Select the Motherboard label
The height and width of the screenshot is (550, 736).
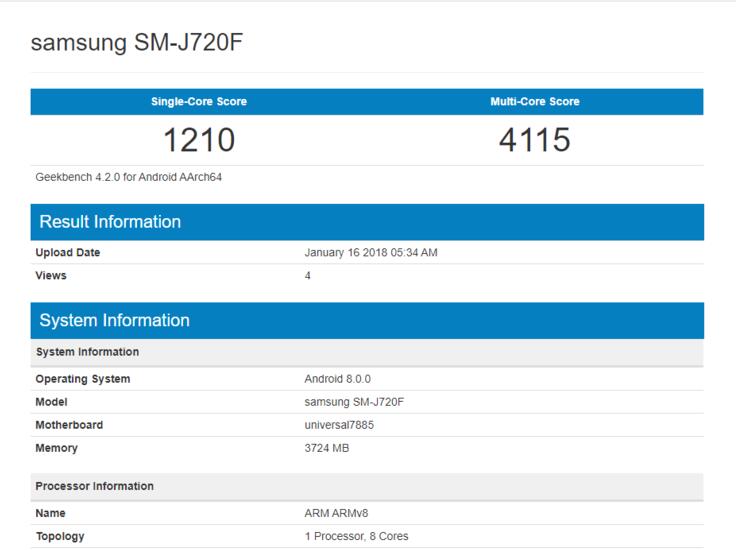tap(69, 425)
